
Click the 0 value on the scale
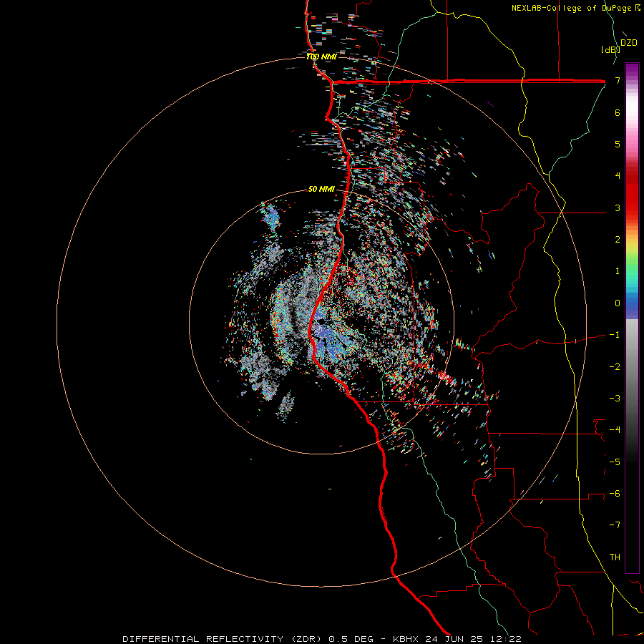point(618,303)
